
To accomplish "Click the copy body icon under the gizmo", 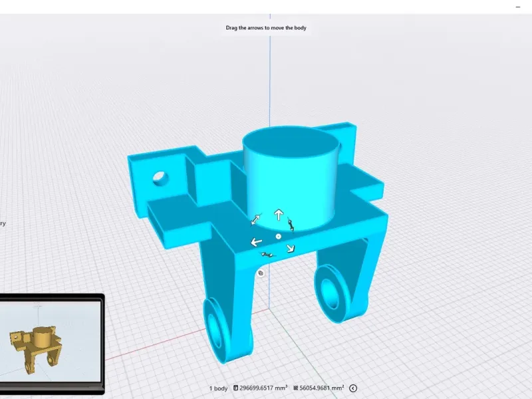I will point(261,273).
